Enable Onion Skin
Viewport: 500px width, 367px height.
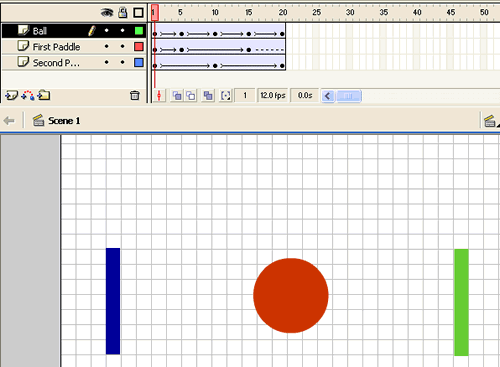pos(177,96)
